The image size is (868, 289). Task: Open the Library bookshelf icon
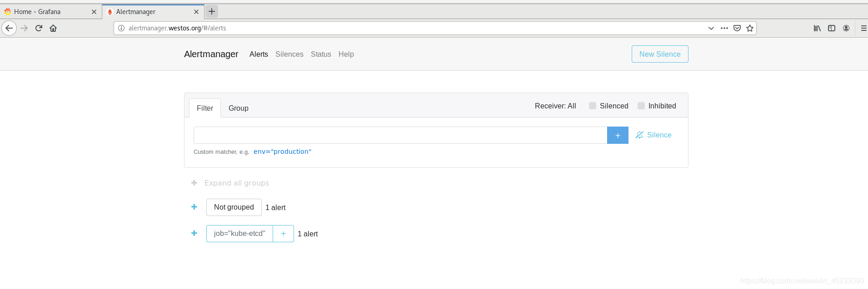817,28
